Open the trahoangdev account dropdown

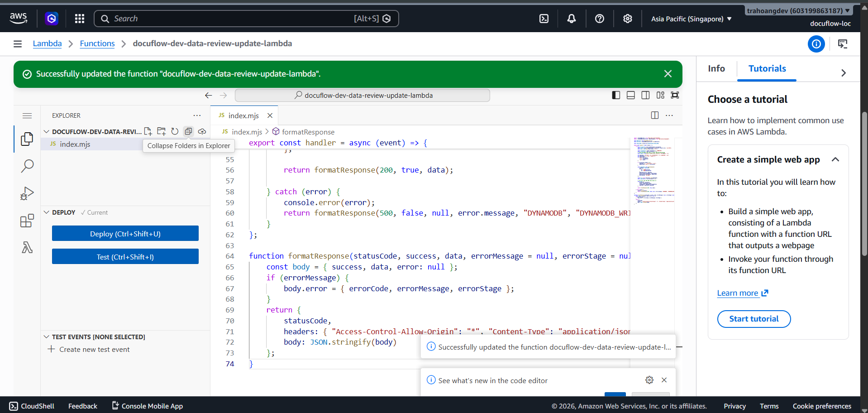click(799, 10)
